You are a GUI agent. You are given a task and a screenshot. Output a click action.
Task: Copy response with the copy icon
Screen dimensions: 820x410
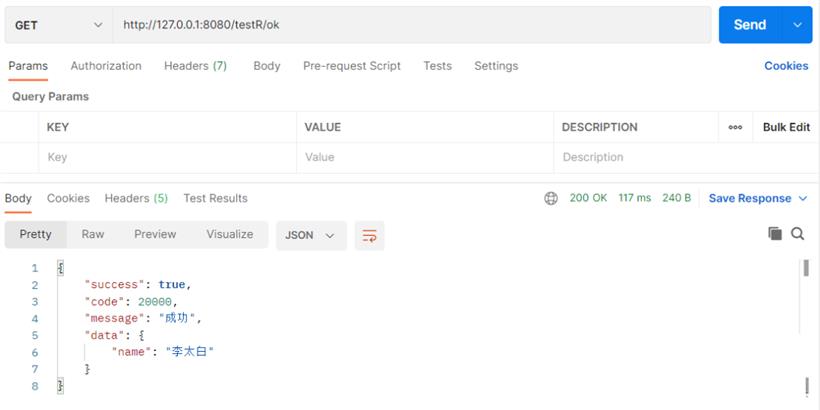(x=775, y=234)
